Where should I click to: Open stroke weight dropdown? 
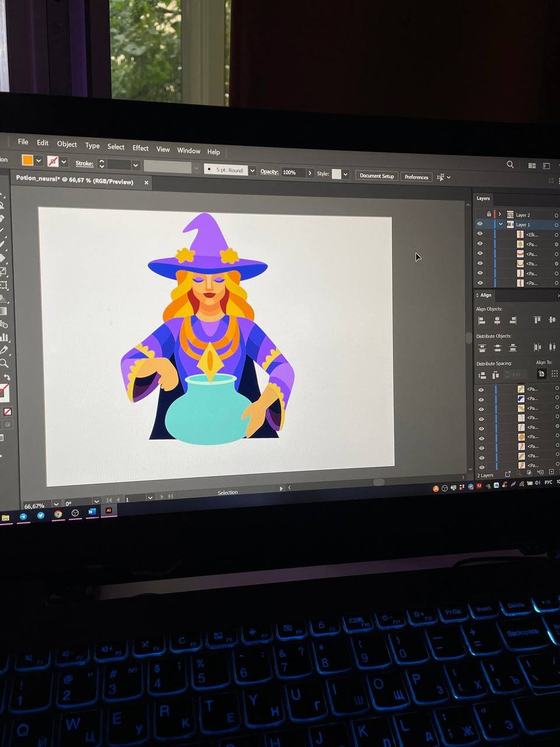point(135,165)
